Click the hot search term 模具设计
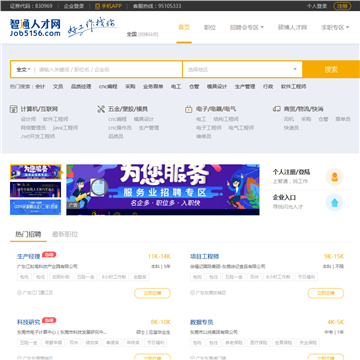Screen dimensions: 360x360 click(217, 86)
